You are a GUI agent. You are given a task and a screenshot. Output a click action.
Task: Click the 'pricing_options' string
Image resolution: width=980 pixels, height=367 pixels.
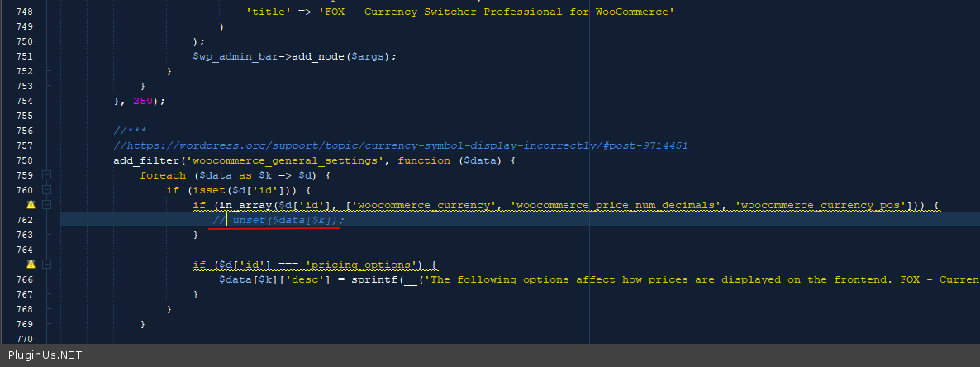(361, 265)
